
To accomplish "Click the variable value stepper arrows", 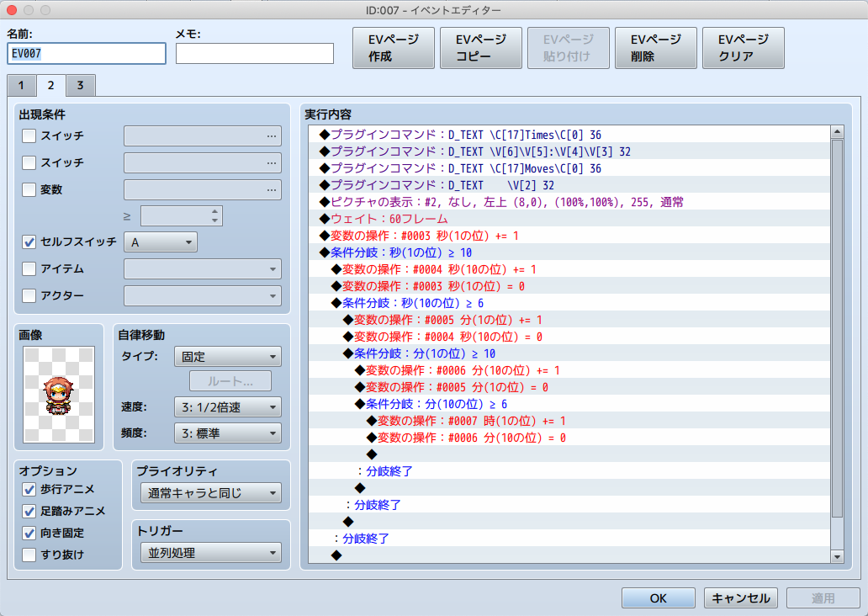I will click(x=214, y=216).
